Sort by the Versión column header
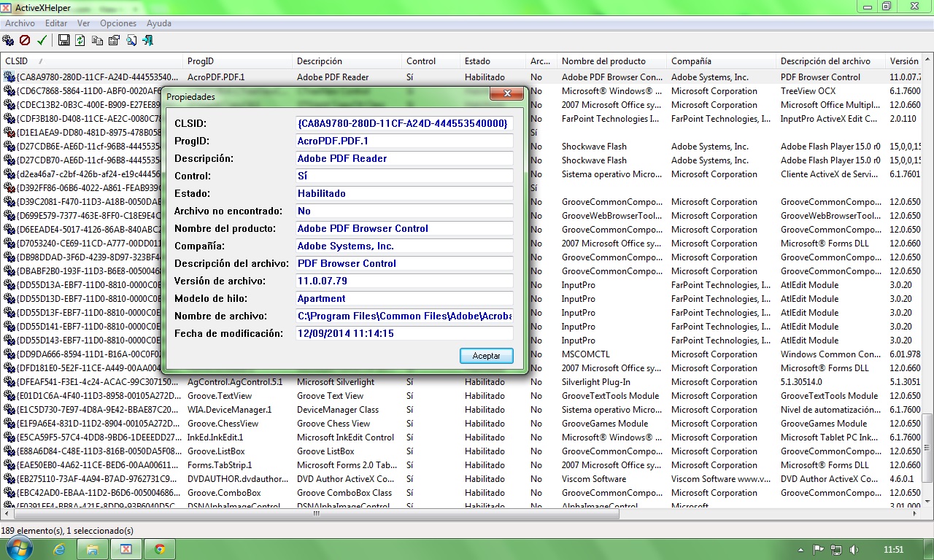 click(903, 61)
